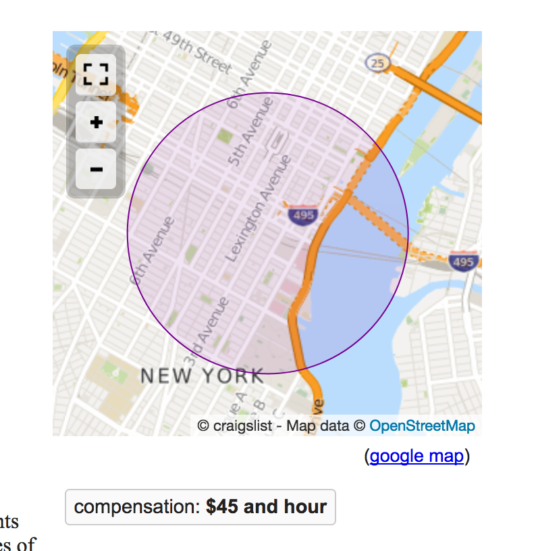Image resolution: width=536 pixels, height=551 pixels.
Task: Click the 6th Avenue label at the circle's left edge
Action: pos(152,250)
